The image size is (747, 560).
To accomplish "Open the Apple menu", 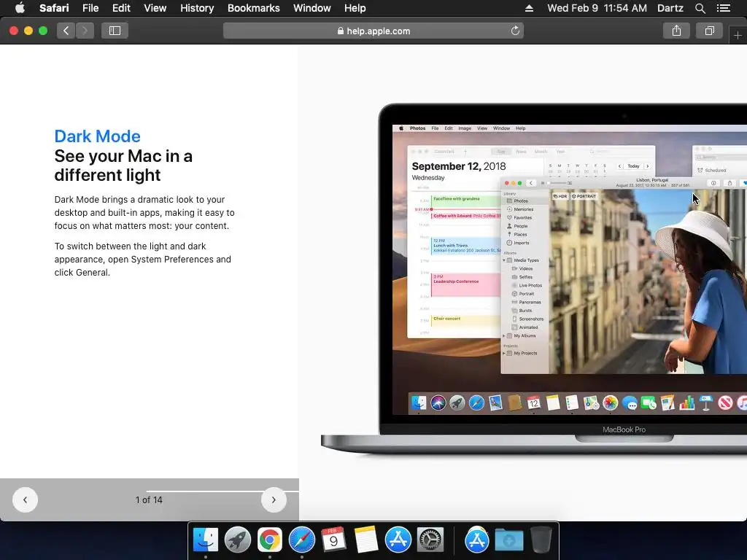I will coord(20,8).
